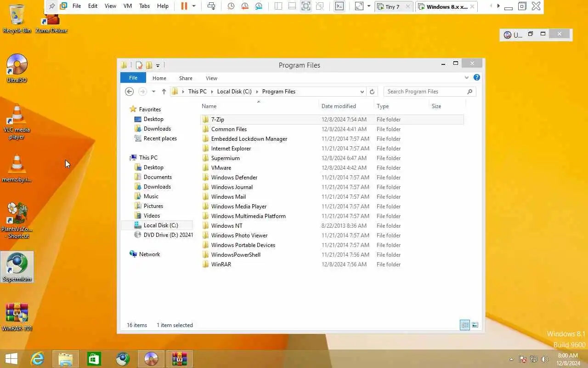This screenshot has height=368, width=588.
Task: Open the VMware VM menu
Action: point(128,6)
